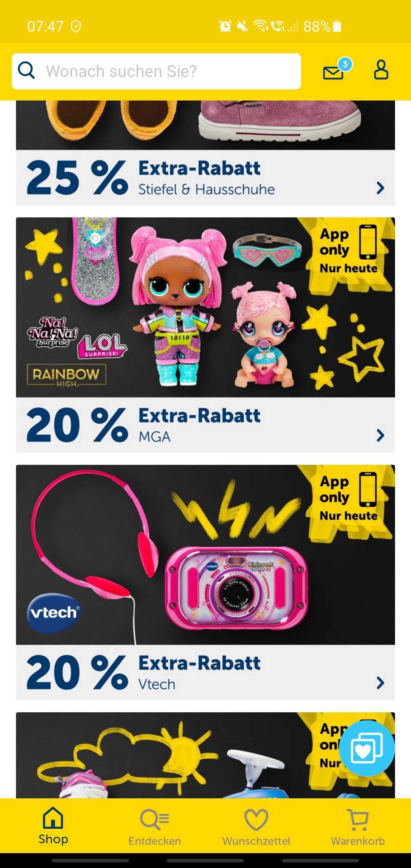Tap the search magnifier icon

click(x=27, y=70)
